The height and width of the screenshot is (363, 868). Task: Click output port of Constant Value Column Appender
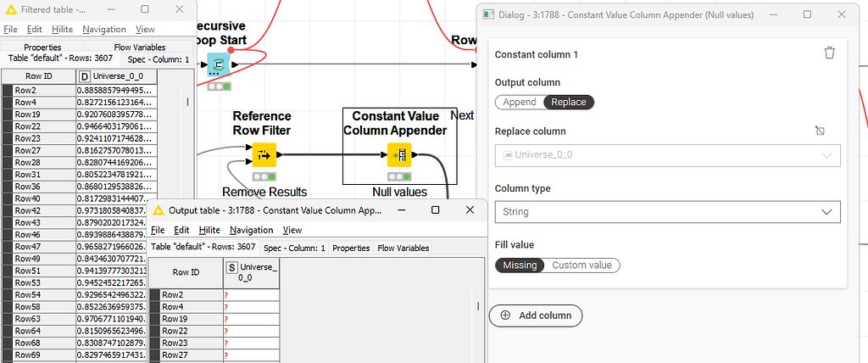click(415, 155)
